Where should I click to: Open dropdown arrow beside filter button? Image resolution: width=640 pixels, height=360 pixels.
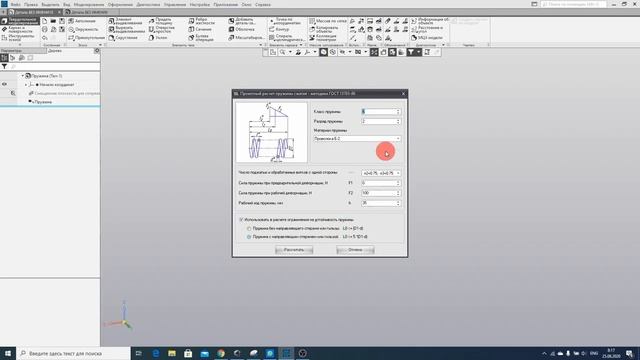pos(418,52)
